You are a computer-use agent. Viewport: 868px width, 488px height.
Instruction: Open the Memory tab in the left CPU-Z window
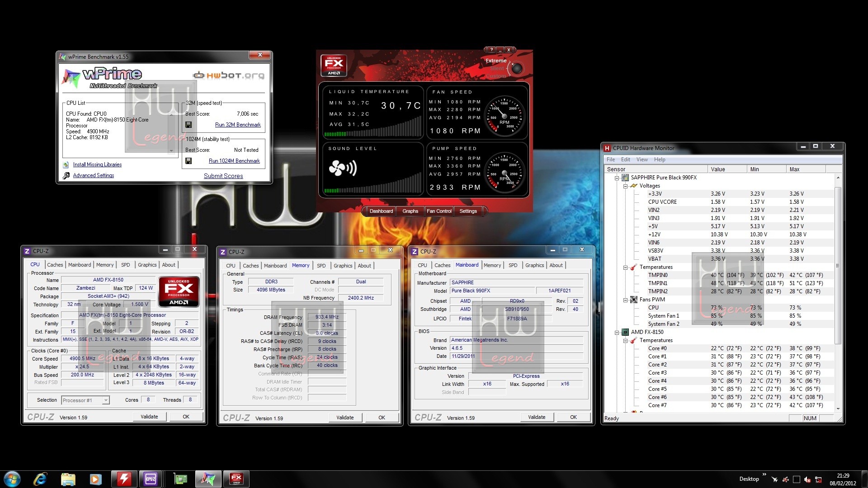pyautogui.click(x=105, y=265)
